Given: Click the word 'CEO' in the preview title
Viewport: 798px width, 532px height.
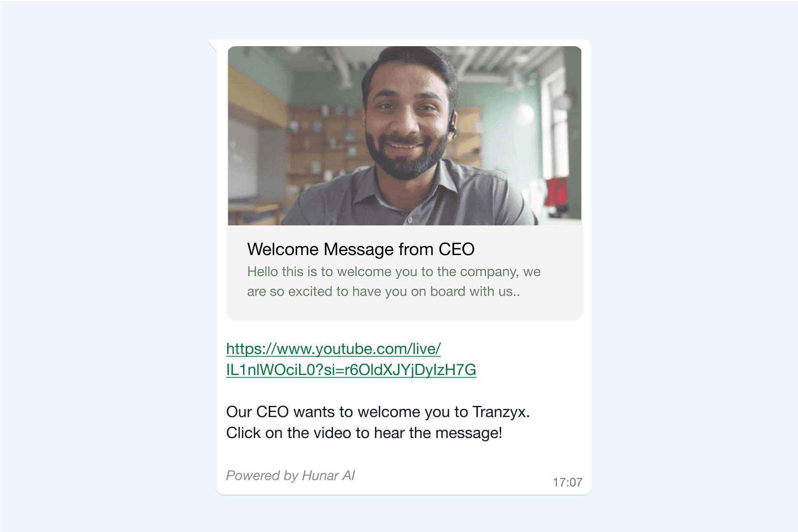Looking at the screenshot, I should (457, 249).
